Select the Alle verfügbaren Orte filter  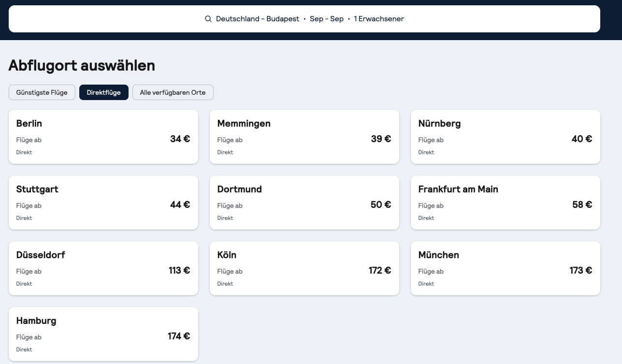(173, 92)
